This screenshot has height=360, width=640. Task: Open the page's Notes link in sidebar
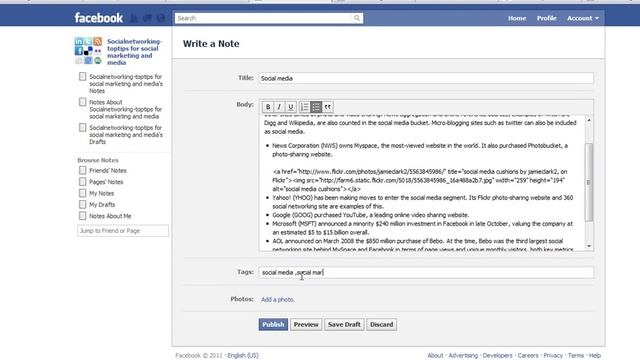126,84
